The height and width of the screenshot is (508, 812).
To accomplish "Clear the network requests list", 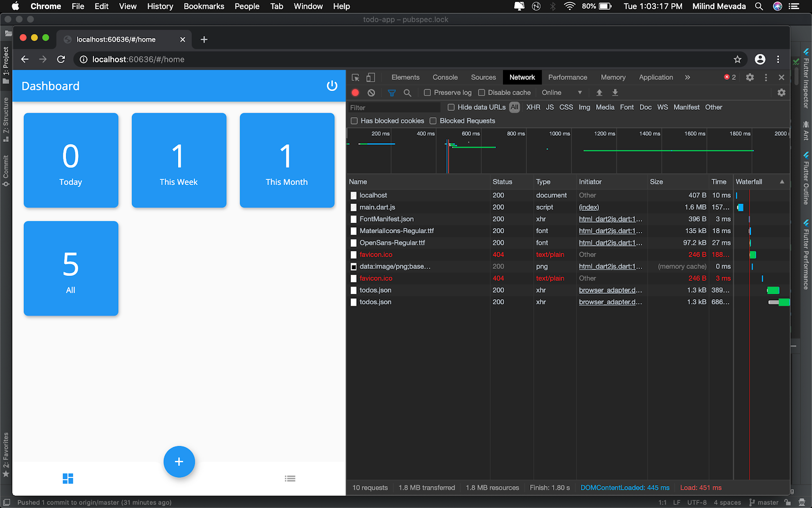I will [371, 92].
